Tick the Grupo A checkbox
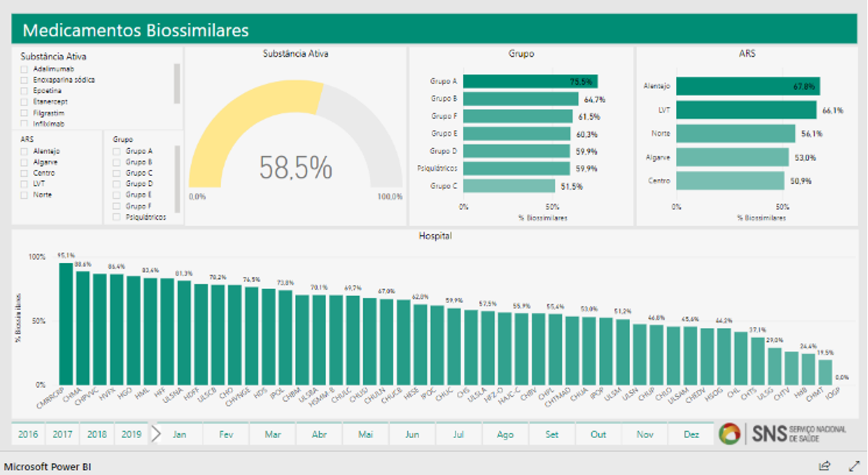868x475 pixels. (117, 151)
